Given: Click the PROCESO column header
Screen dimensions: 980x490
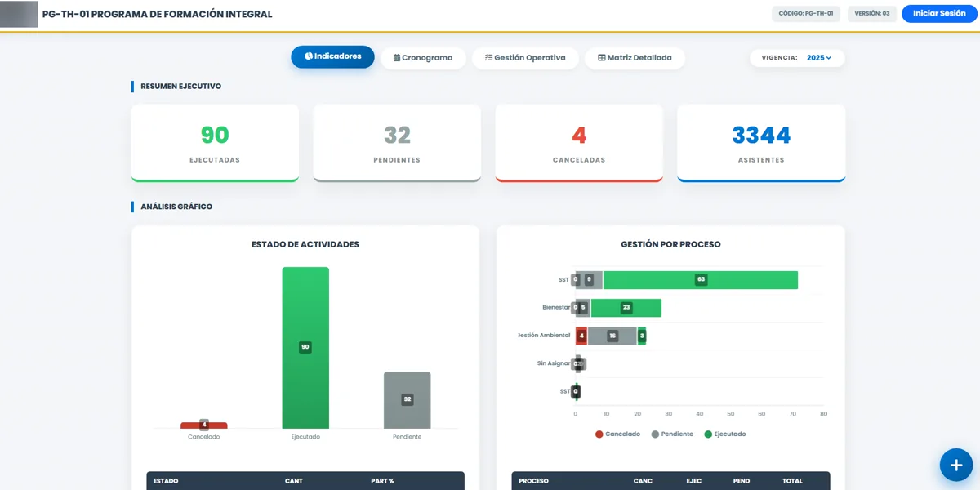Looking at the screenshot, I should click(533, 481).
